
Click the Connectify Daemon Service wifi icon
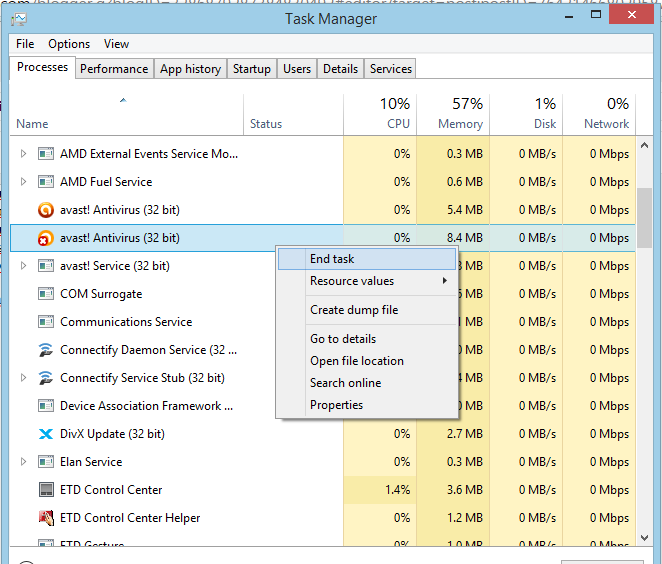pos(45,350)
